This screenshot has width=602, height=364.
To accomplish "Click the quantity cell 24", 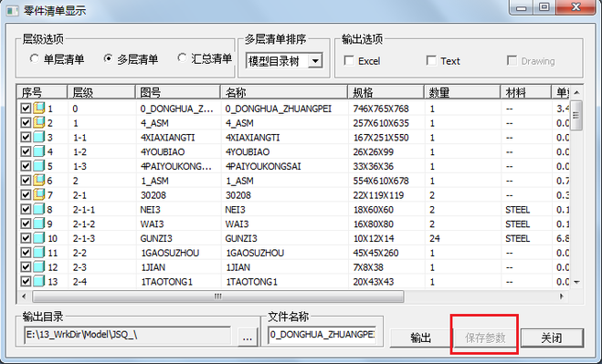I will click(x=435, y=239).
